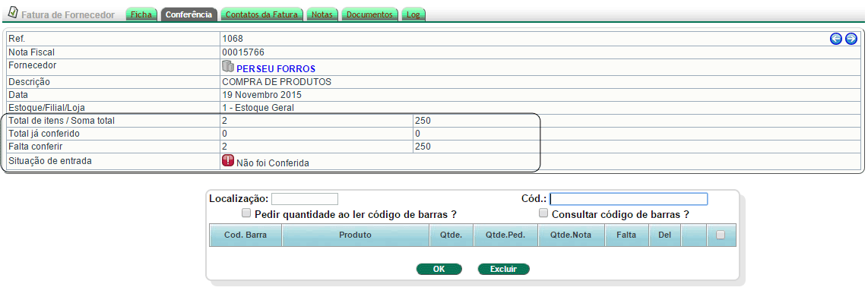This screenshot has height=300, width=868.
Task: Click the Fatura de Fornecedor document icon
Action: click(x=13, y=12)
